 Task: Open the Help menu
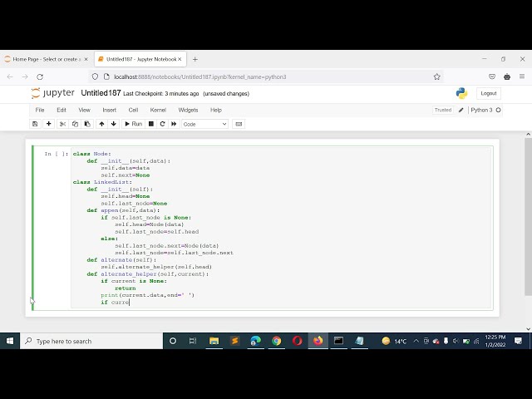click(216, 110)
